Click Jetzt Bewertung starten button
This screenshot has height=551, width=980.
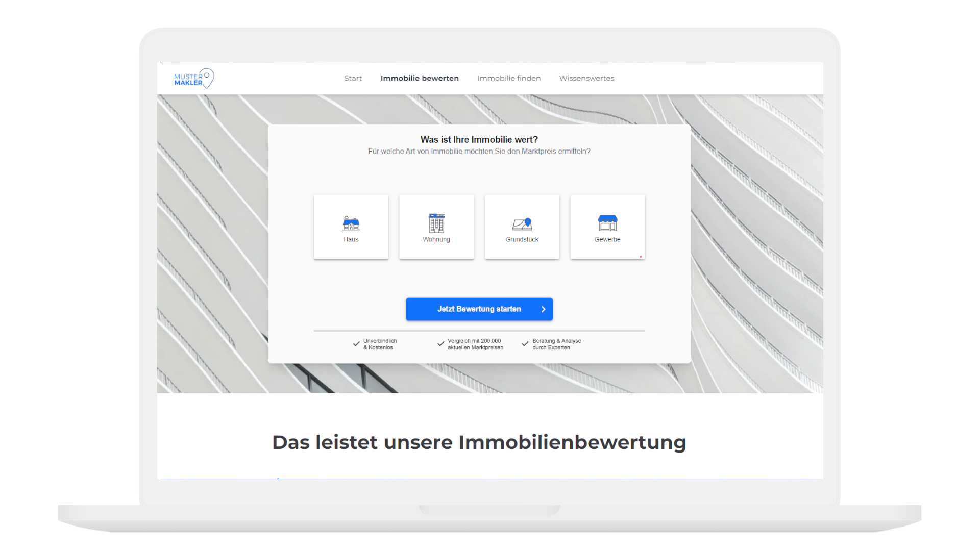tap(479, 309)
